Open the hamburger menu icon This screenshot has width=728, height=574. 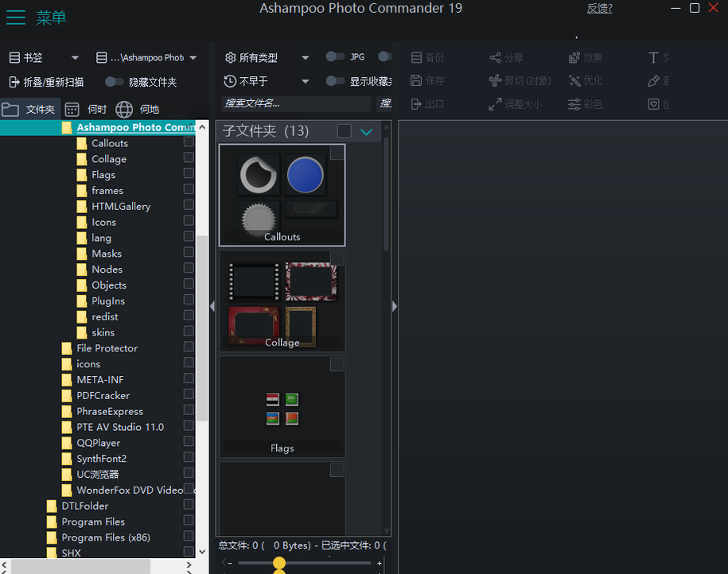[x=16, y=17]
